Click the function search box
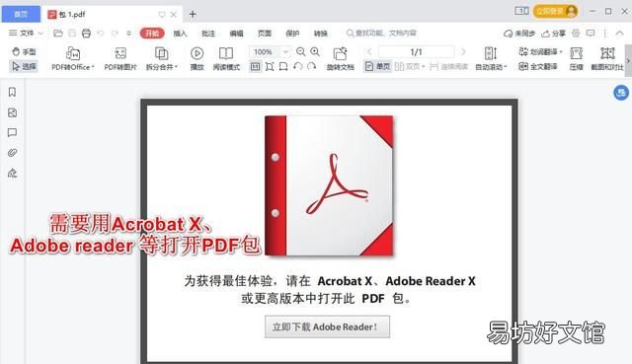The height and width of the screenshot is (364, 632). pos(381,33)
